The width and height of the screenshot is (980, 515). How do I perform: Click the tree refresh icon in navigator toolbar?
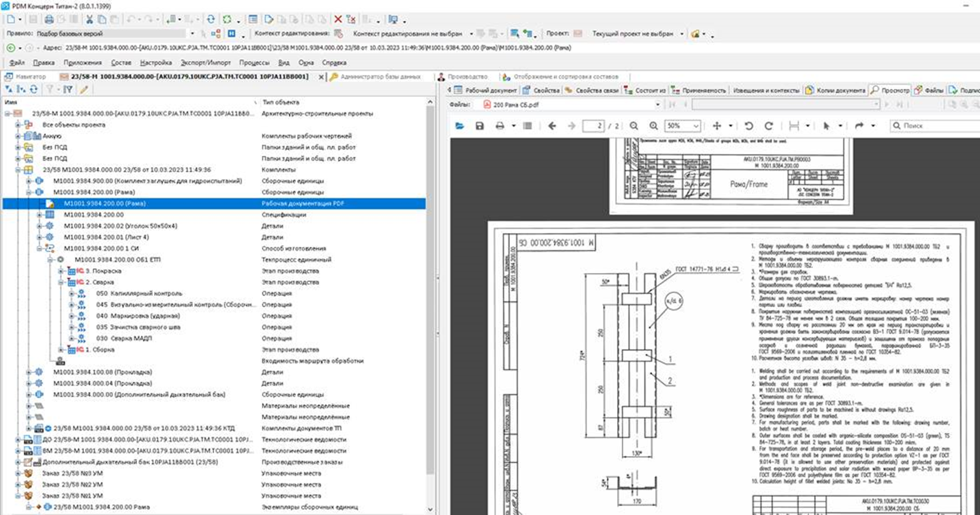(x=33, y=90)
